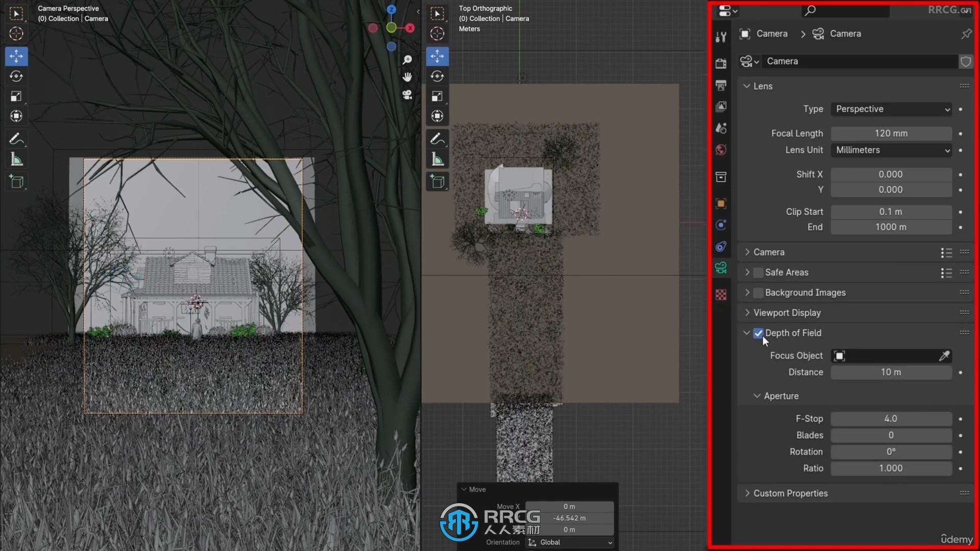Select the Measure tool in left viewport
Screen dimensions: 980x551
(x=16, y=160)
